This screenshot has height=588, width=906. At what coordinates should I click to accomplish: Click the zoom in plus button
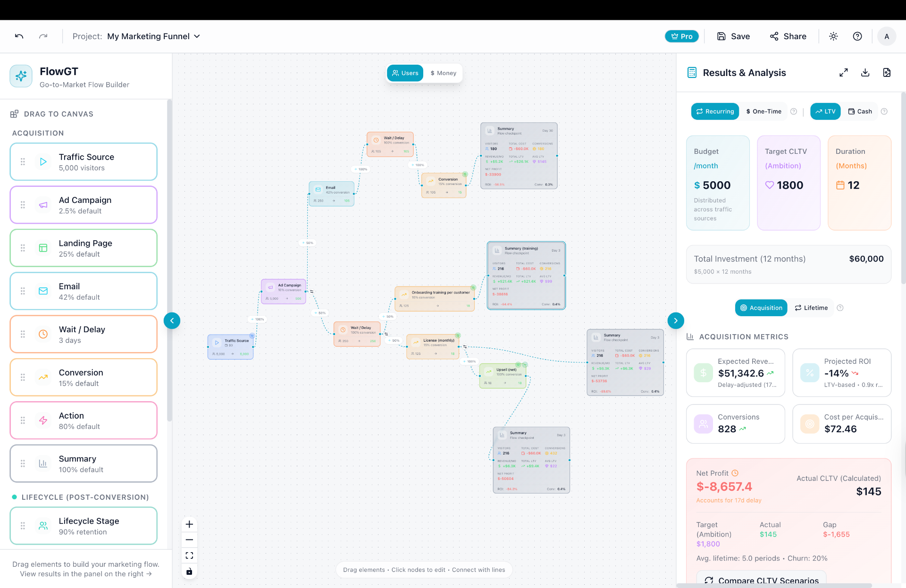pyautogui.click(x=189, y=524)
